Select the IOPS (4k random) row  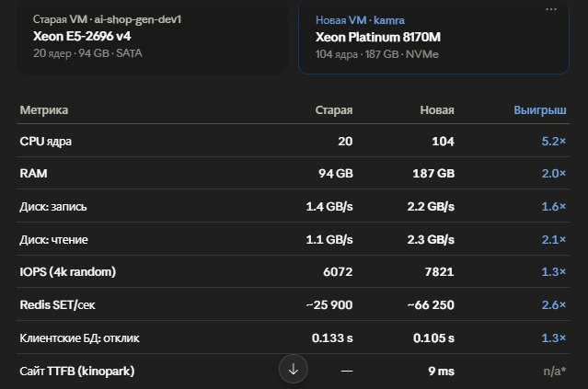pyautogui.click(x=293, y=271)
